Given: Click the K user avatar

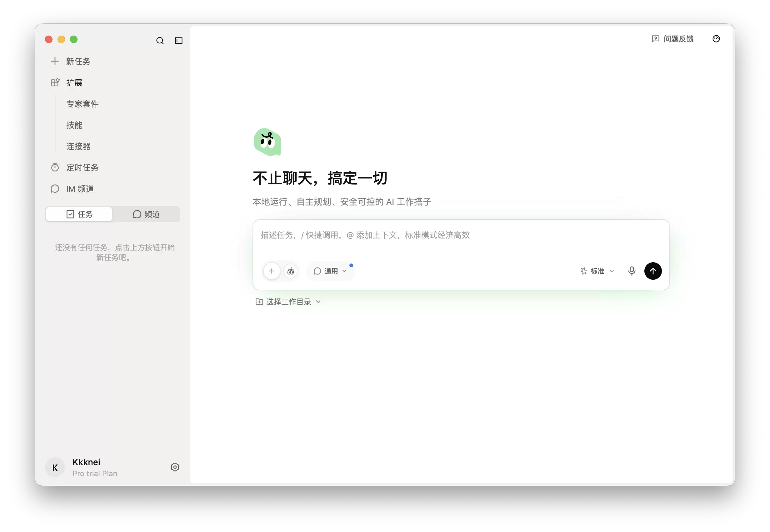Looking at the screenshot, I should click(55, 467).
